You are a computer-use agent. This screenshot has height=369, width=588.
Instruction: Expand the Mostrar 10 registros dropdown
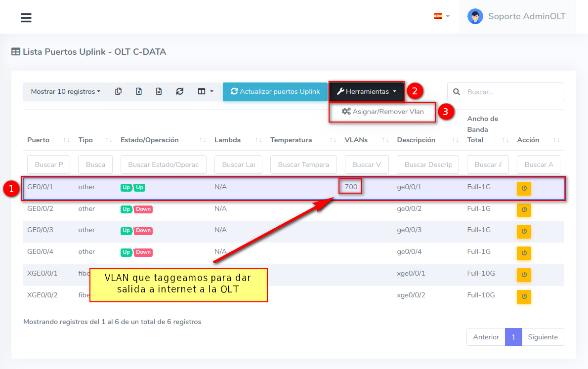click(65, 91)
